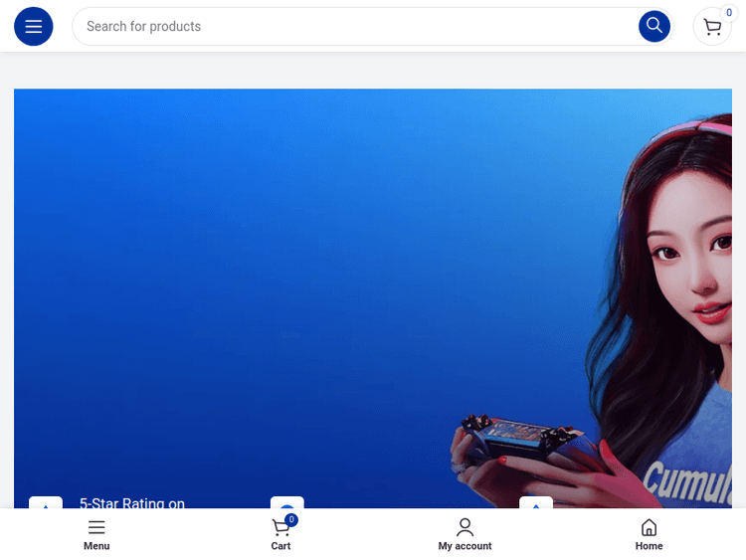
Task: Click the blue search magnifier button
Action: tap(653, 26)
